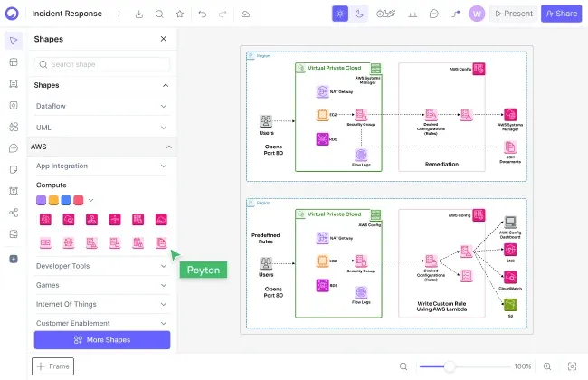This screenshot has height=380, width=588.
Task: Open the comments chat bubble icon
Action: tap(434, 14)
